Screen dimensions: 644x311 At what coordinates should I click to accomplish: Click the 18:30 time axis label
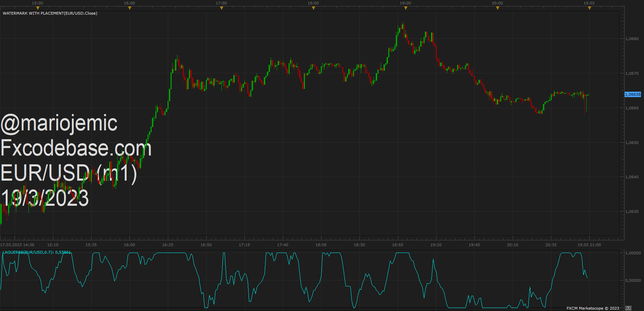click(359, 245)
